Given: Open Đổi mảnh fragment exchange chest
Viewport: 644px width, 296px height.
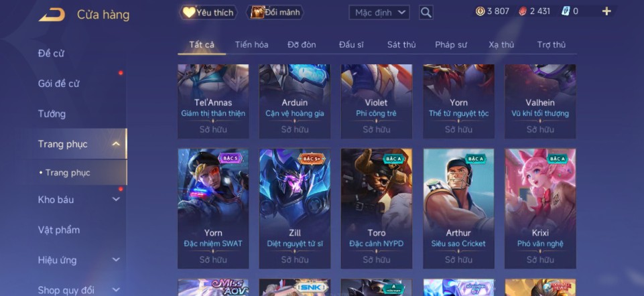Looking at the screenshot, I should 275,12.
